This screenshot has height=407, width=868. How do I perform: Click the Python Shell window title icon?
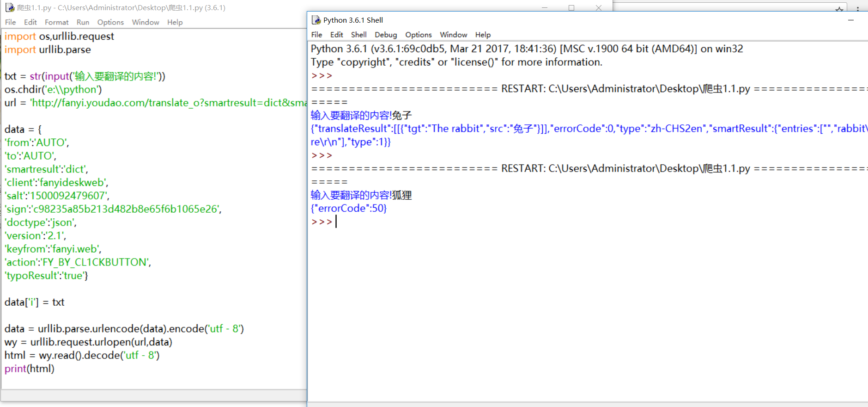click(316, 20)
